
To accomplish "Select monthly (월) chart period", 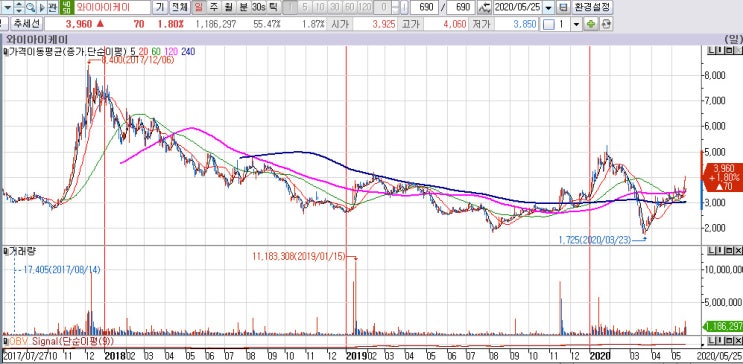I will 229,7.
